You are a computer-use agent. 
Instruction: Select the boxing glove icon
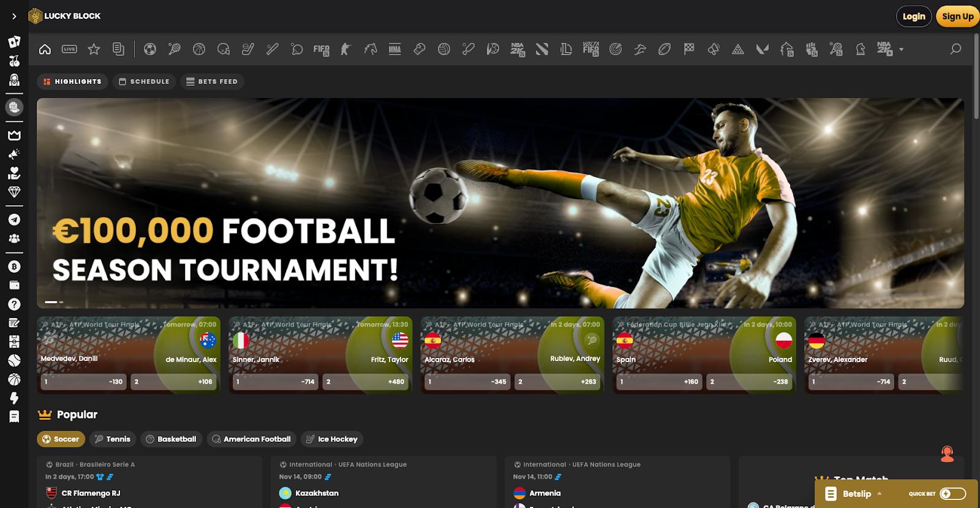pos(420,49)
